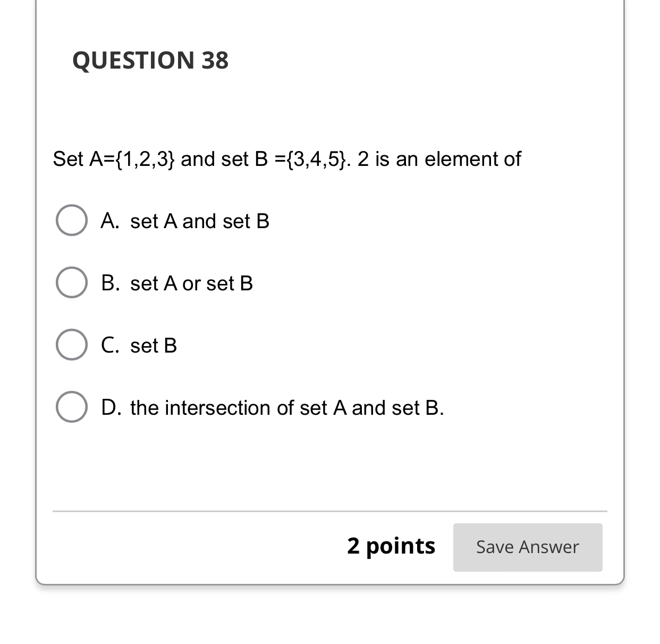Click the '2 points' label

point(391,546)
